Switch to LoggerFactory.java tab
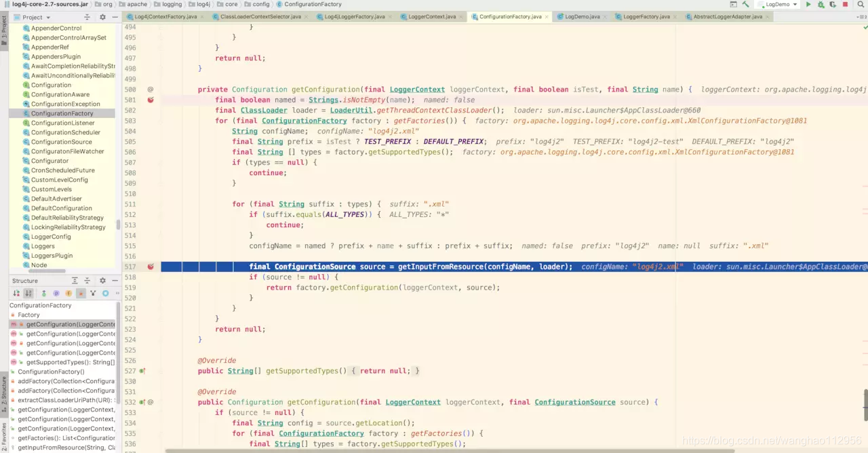Viewport: 868px width, 453px height. click(645, 16)
